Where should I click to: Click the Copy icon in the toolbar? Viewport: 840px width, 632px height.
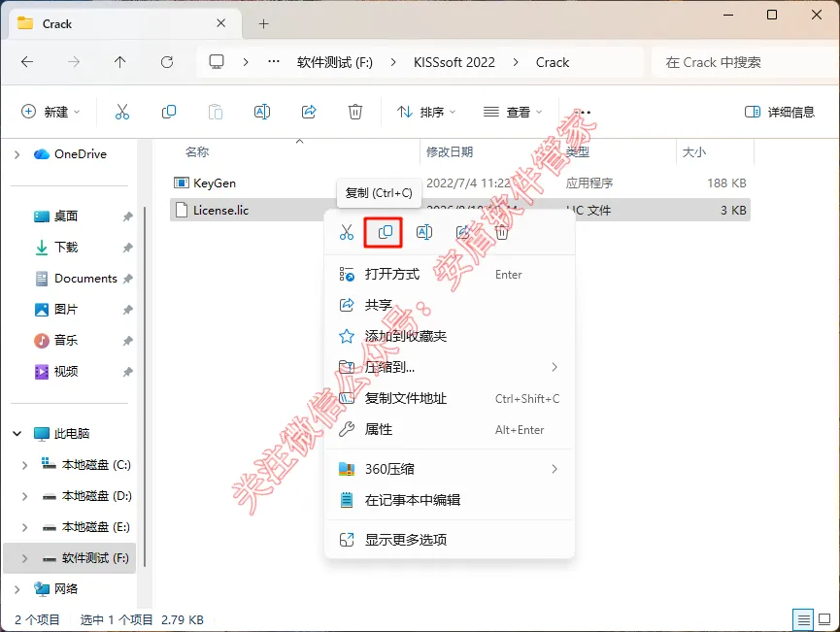[x=169, y=112]
